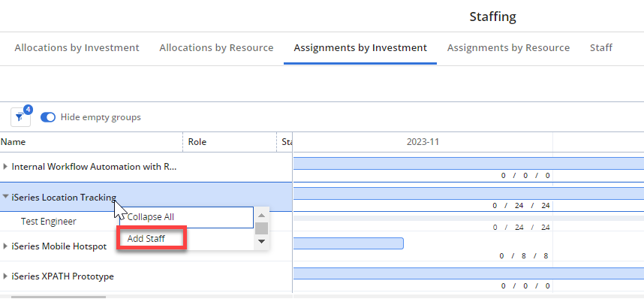Click the context menu scrollbar thumb
This screenshot has height=299, width=644.
(262, 228)
